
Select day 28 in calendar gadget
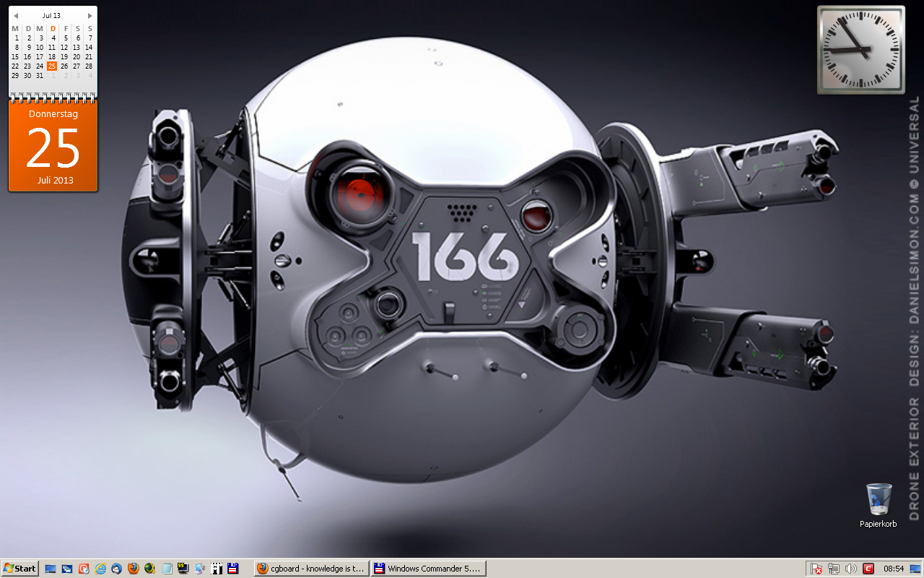click(89, 66)
